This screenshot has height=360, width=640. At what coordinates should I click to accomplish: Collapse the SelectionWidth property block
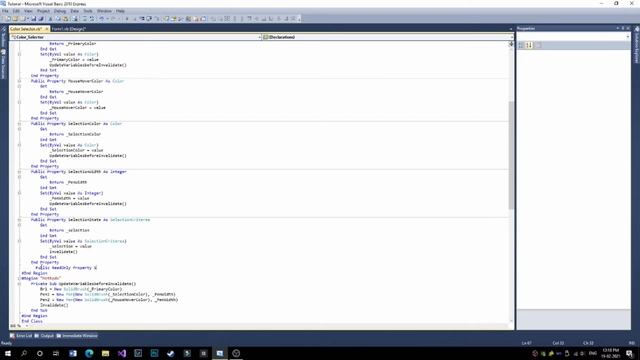tap(19, 172)
